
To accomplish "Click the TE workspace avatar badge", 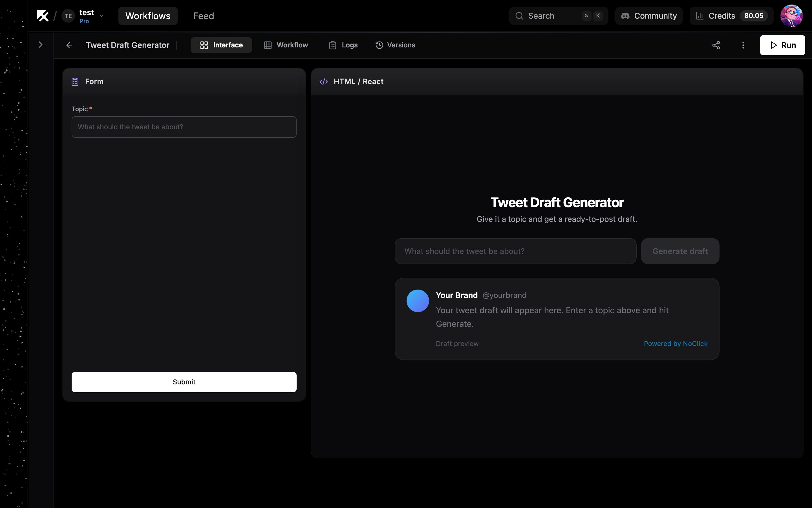I will (69, 16).
